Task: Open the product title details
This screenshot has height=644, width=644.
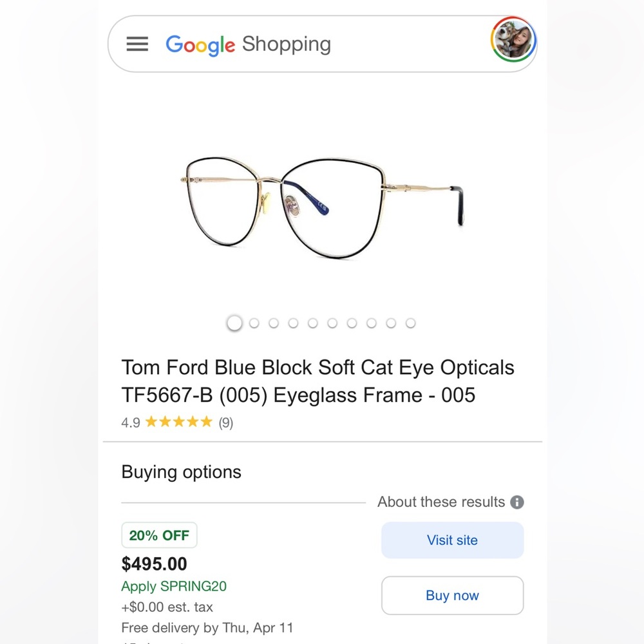Action: 318,381
